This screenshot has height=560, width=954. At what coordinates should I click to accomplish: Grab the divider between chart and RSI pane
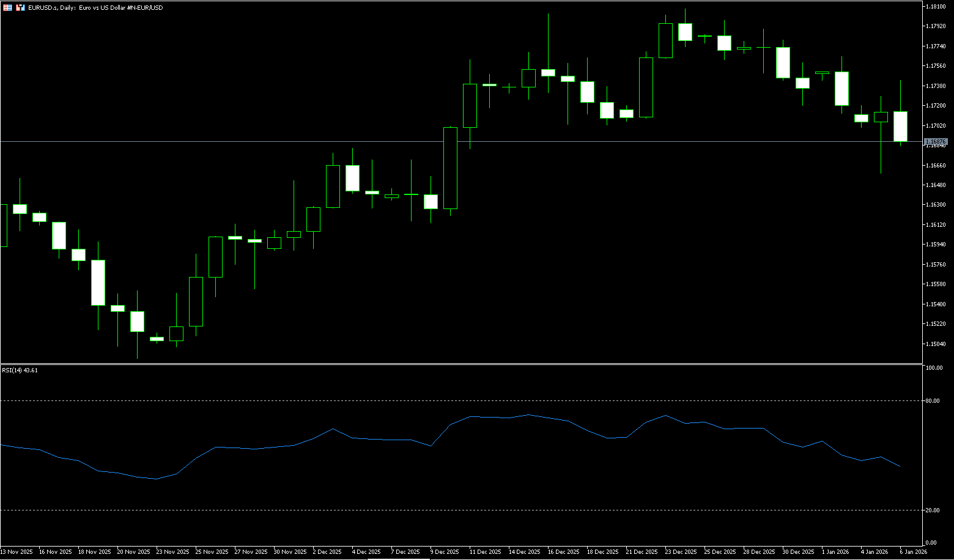[459, 364]
